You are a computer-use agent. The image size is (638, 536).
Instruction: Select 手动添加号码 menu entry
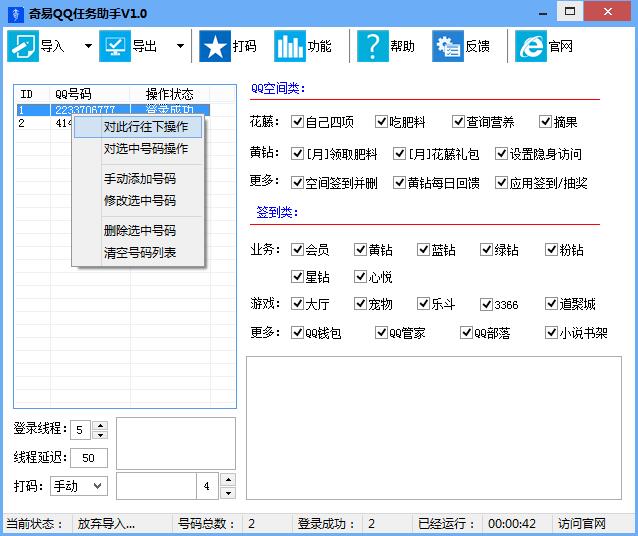(140, 179)
